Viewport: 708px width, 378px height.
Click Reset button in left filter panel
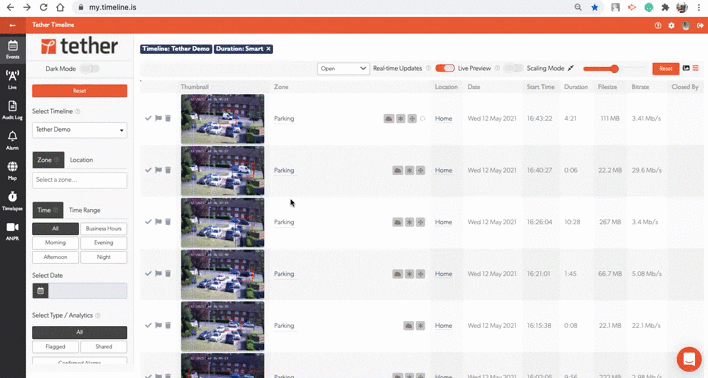coord(79,91)
